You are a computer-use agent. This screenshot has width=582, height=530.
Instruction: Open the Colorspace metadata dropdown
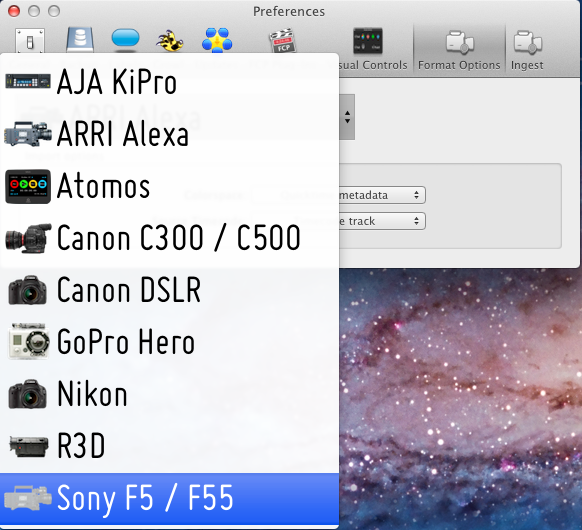(x=382, y=195)
